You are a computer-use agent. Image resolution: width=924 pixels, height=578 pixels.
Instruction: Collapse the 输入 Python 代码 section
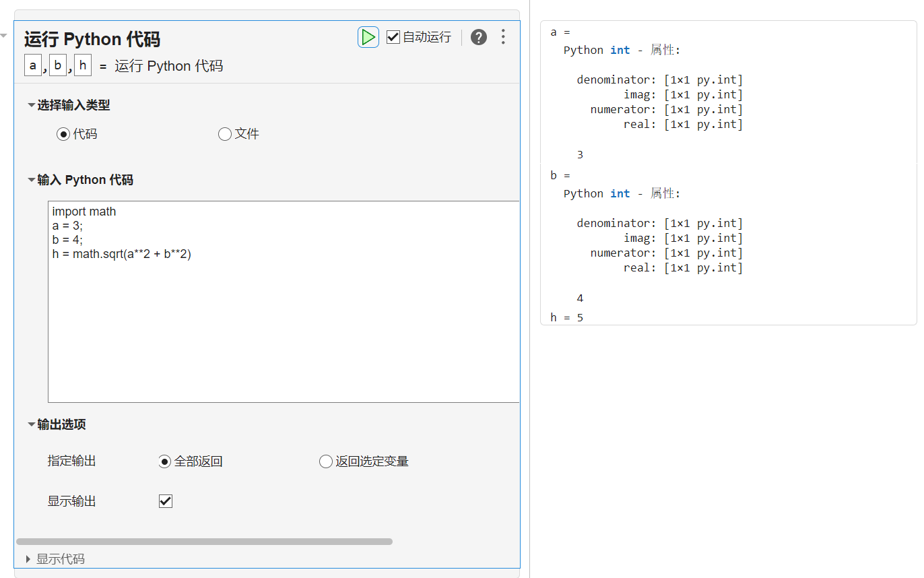pos(32,180)
